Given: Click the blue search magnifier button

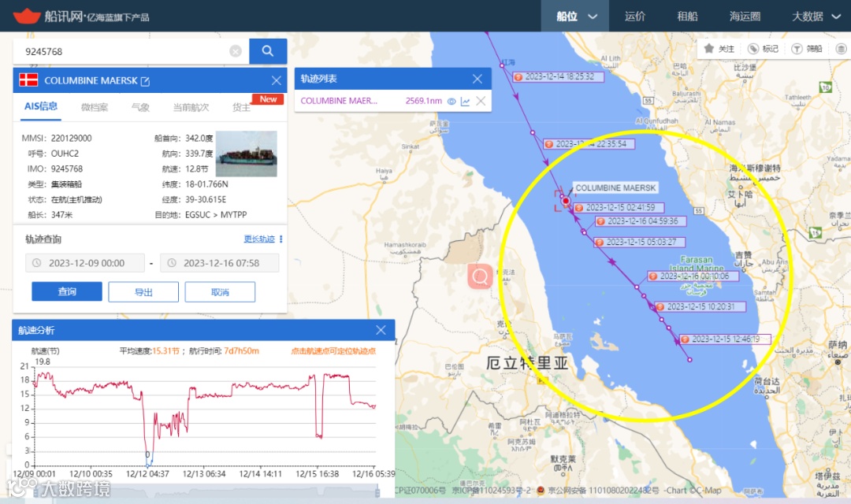Looking at the screenshot, I should (268, 51).
